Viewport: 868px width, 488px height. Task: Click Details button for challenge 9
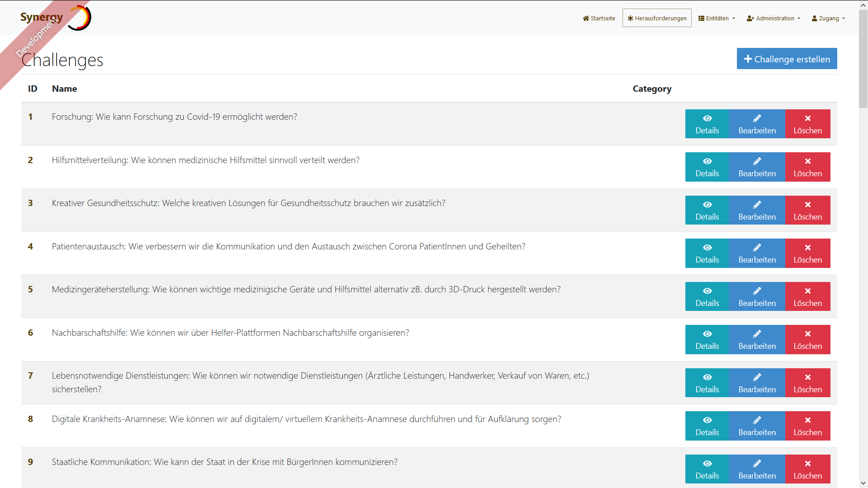coord(707,469)
